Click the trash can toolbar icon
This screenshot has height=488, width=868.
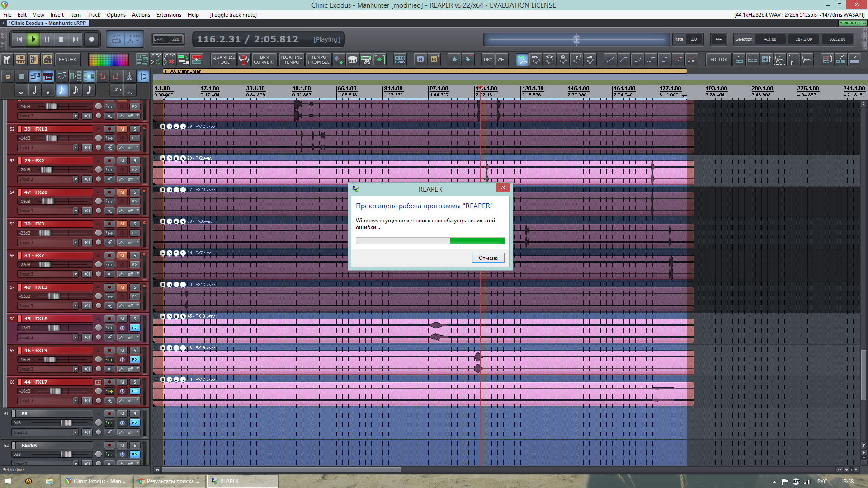pyautogui.click(x=7, y=60)
